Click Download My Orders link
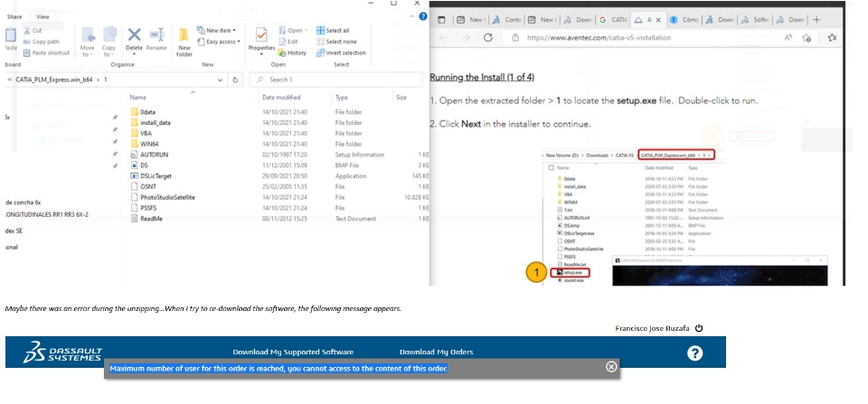This screenshot has height=404, width=868. pyautogui.click(x=436, y=352)
